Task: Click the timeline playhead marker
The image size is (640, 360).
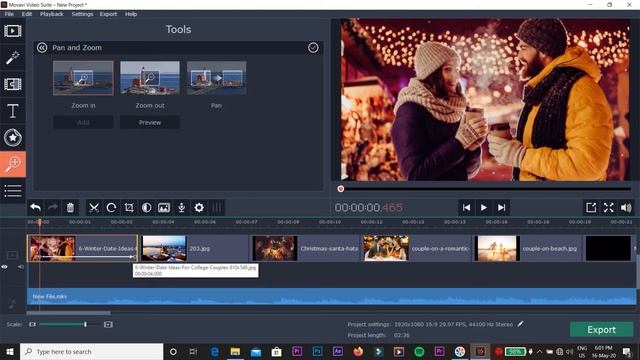Action: (40, 222)
